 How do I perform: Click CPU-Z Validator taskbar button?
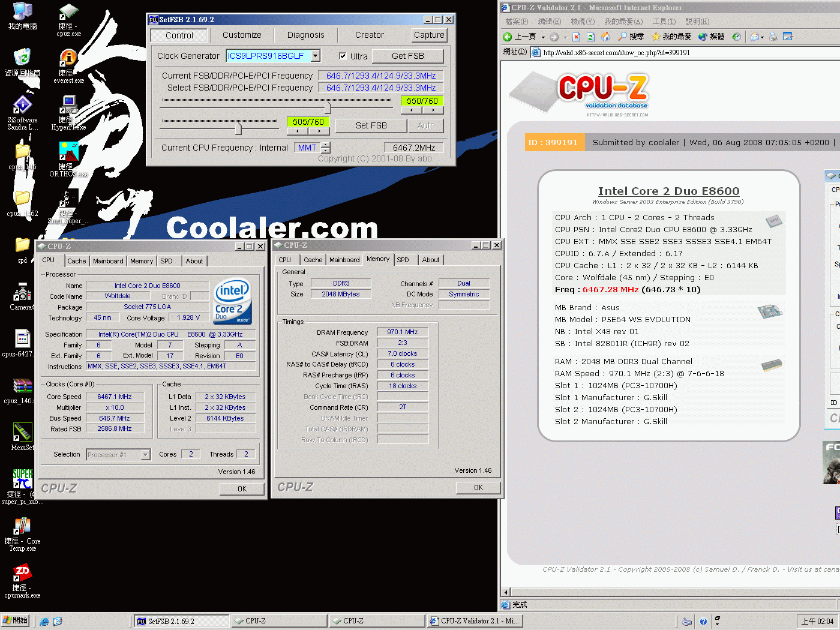475,622
